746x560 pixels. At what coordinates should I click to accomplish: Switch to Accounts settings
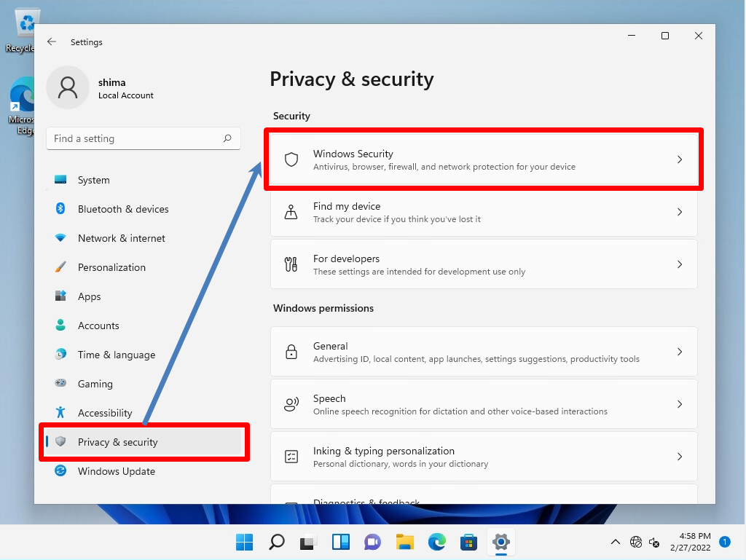144,326
